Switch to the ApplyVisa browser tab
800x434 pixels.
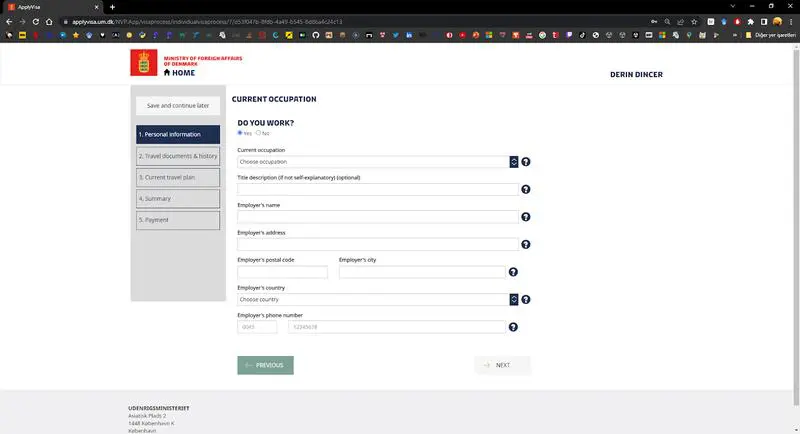(51, 7)
